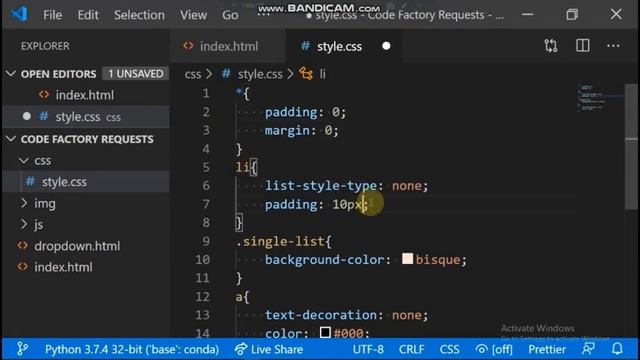The image size is (640, 360).
Task: Click the style.css breadcrumb segment
Action: (x=260, y=74)
